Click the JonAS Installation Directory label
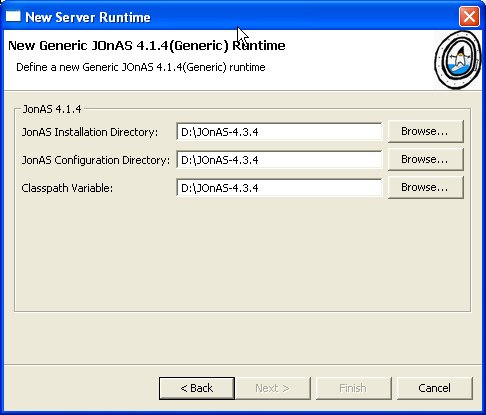 (90, 132)
